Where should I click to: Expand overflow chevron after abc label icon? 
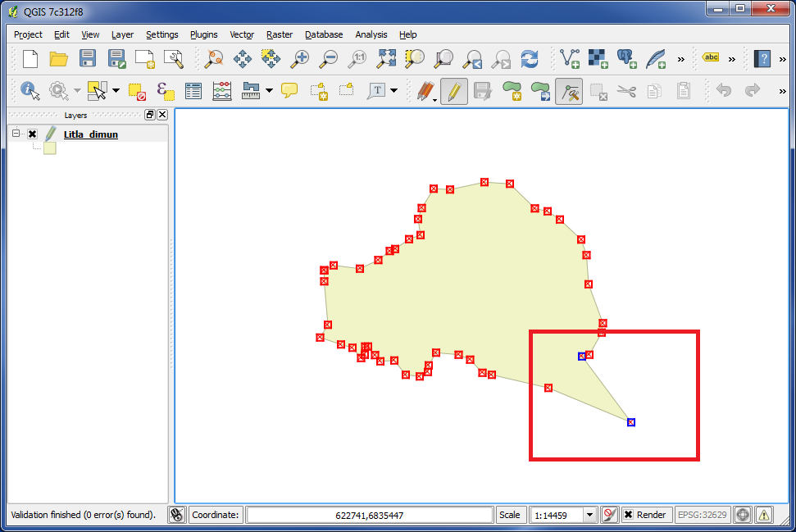[x=731, y=59]
